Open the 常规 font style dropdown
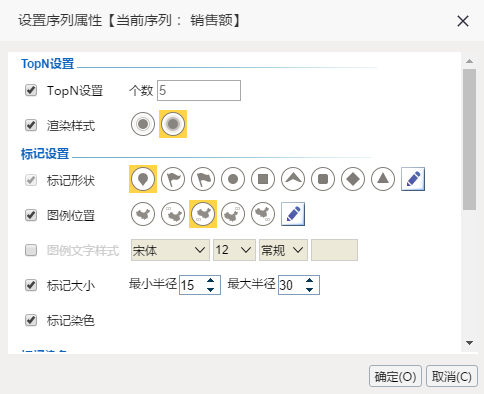Screen dimensions: 484x394 tap(283, 250)
